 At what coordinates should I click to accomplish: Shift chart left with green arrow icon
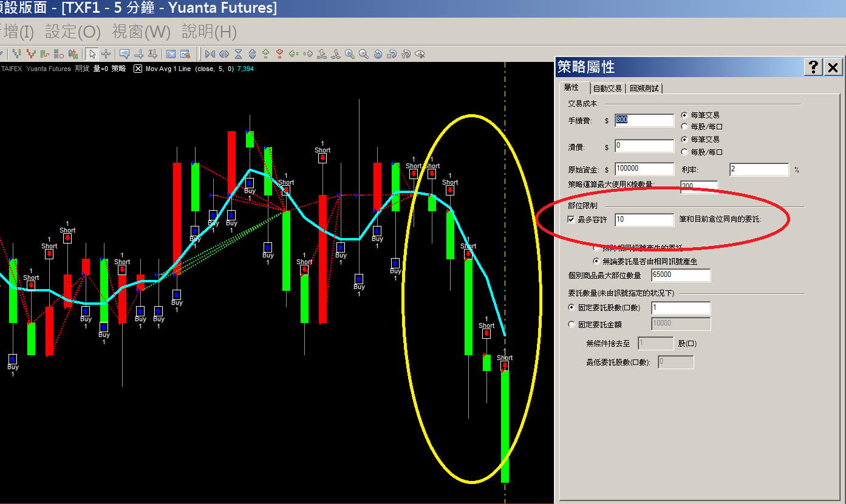click(293, 53)
